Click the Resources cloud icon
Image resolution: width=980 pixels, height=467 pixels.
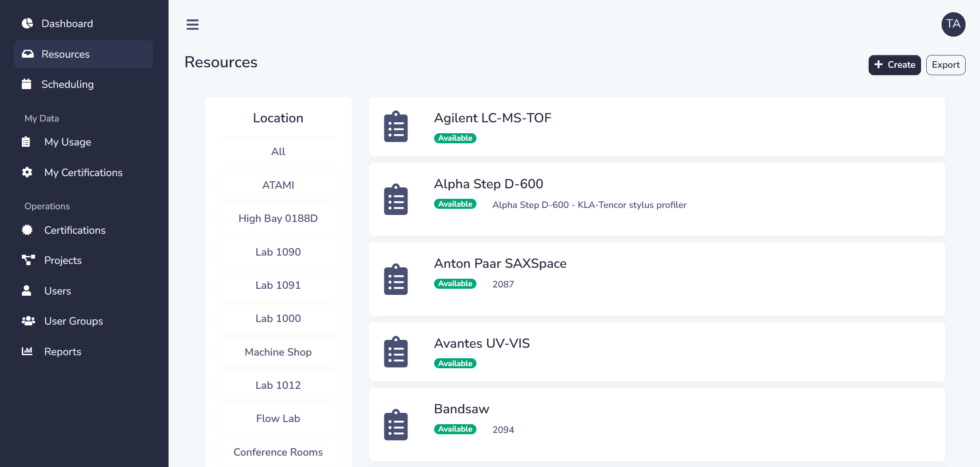pyautogui.click(x=28, y=54)
